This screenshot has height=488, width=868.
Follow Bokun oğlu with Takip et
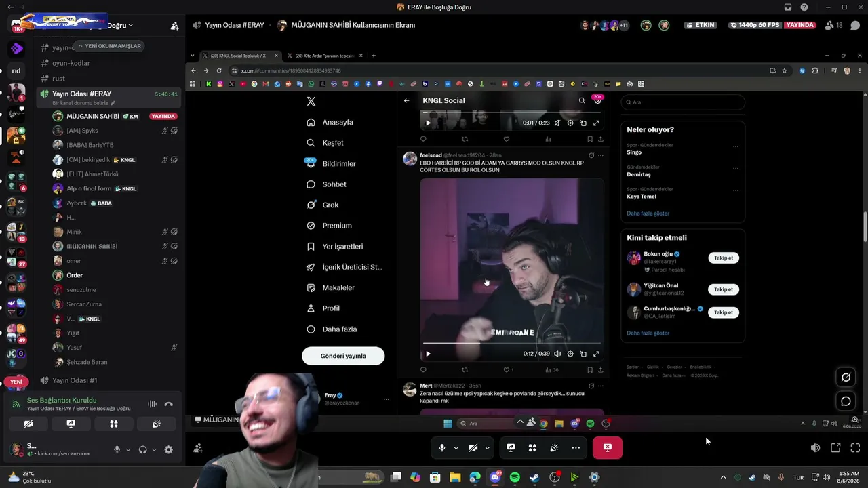724,258
